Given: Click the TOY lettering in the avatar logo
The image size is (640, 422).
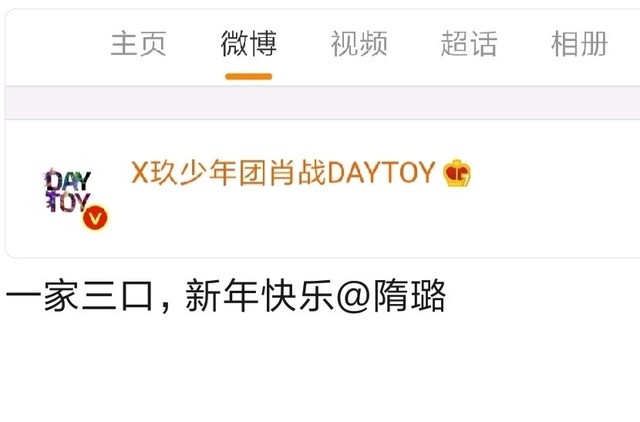Looking at the screenshot, I should click(67, 201).
